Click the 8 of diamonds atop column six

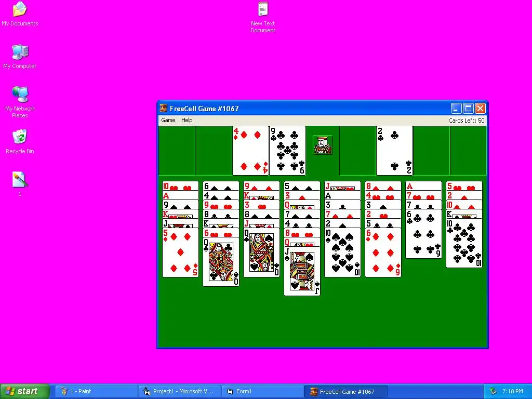click(383, 186)
